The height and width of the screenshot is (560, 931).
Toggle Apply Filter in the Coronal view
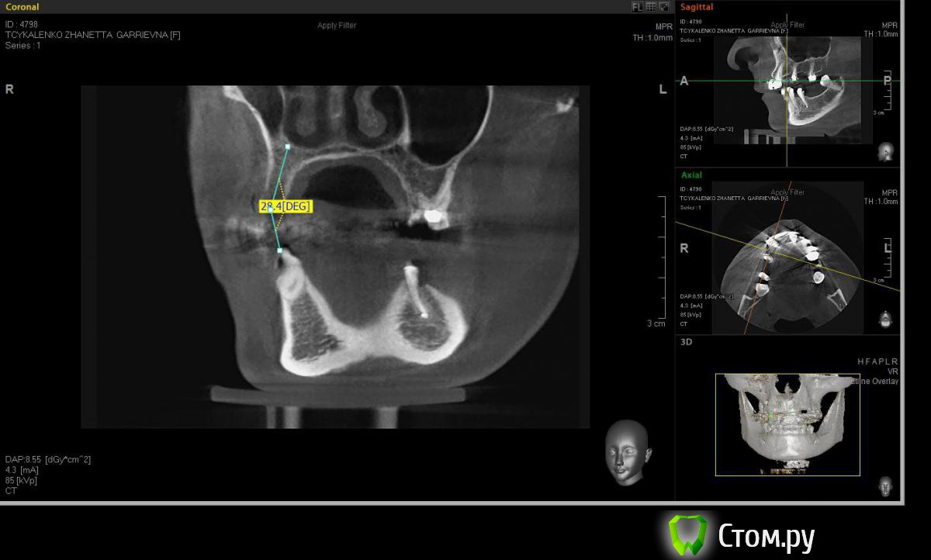click(x=337, y=26)
